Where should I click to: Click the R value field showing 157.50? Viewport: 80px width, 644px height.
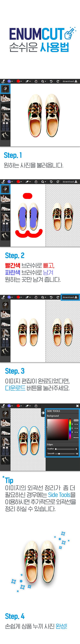coord(76,424)
